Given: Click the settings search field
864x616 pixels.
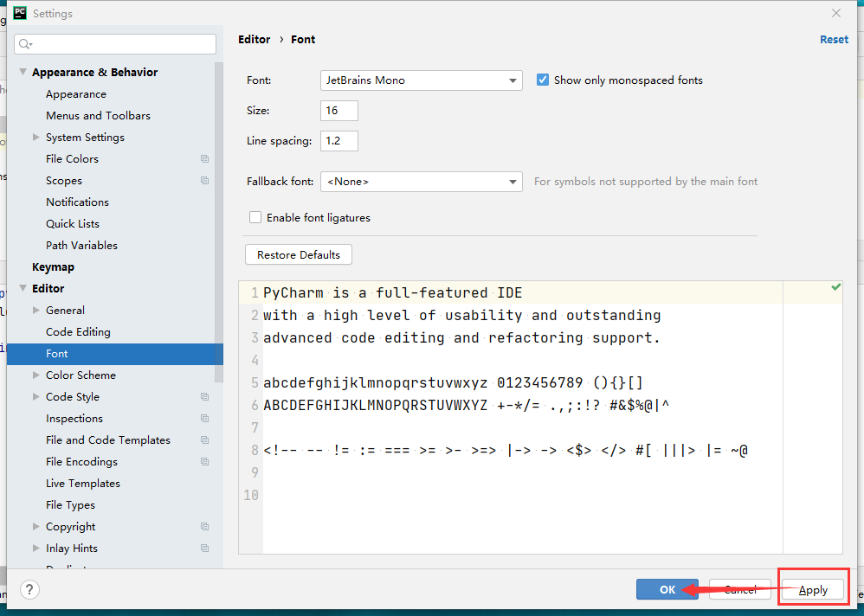Looking at the screenshot, I should pyautogui.click(x=115, y=44).
